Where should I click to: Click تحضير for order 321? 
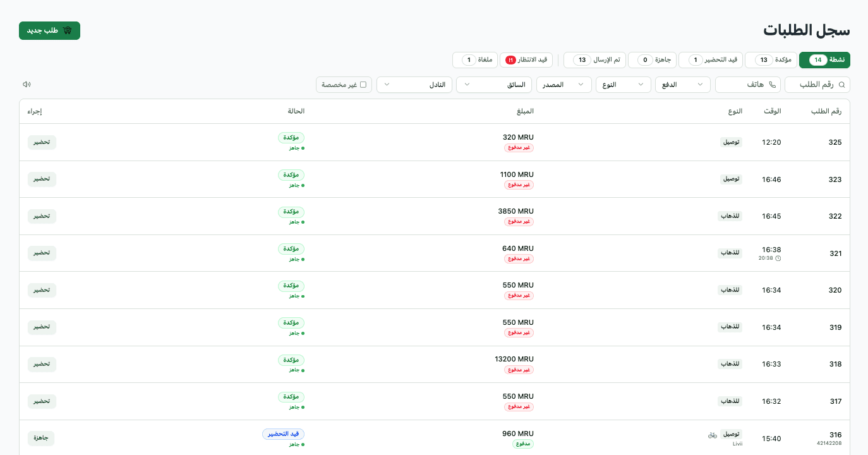[x=42, y=253]
